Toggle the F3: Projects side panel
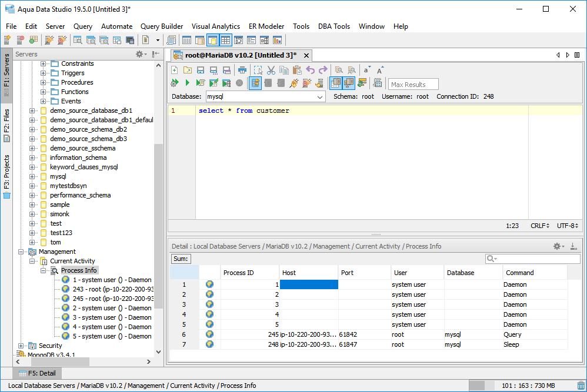This screenshot has width=587, height=392. 6,176
